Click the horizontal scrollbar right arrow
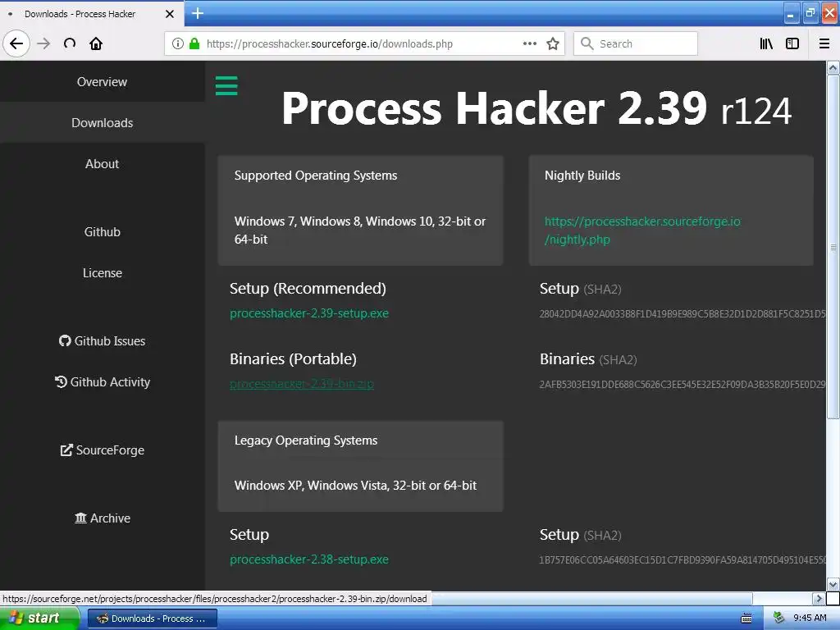 click(x=818, y=598)
